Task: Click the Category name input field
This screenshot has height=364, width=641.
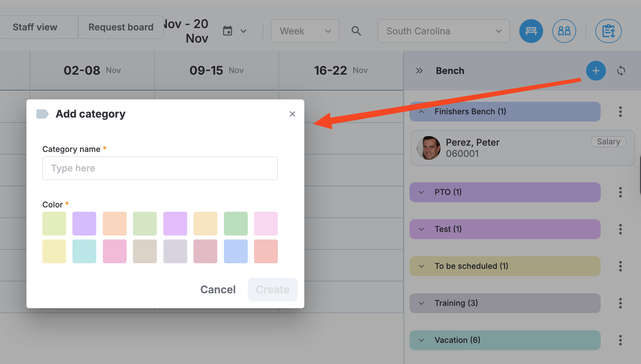Action: (x=160, y=168)
